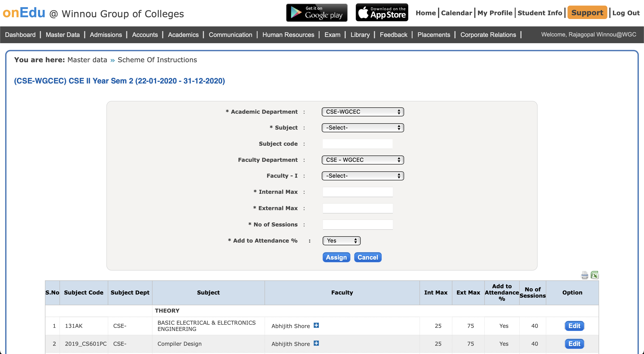This screenshot has width=644, height=354.
Task: Expand faculty plus icon for Compiler Design
Action: (316, 343)
